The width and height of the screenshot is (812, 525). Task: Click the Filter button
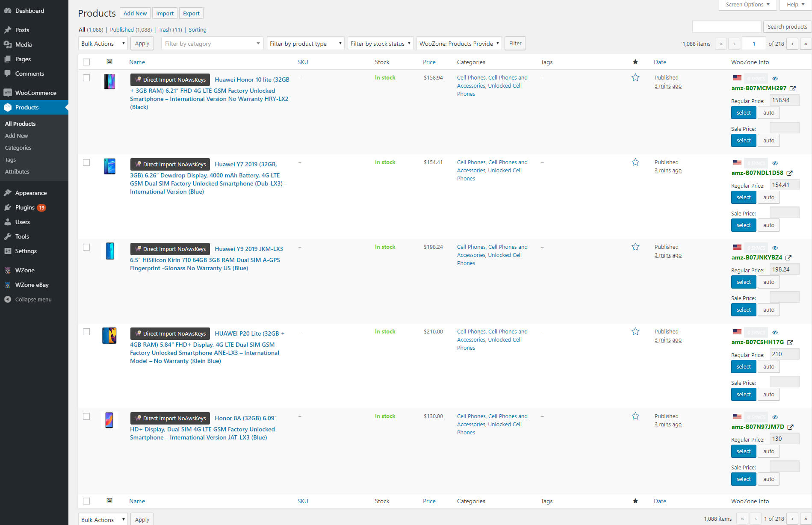[x=515, y=44]
